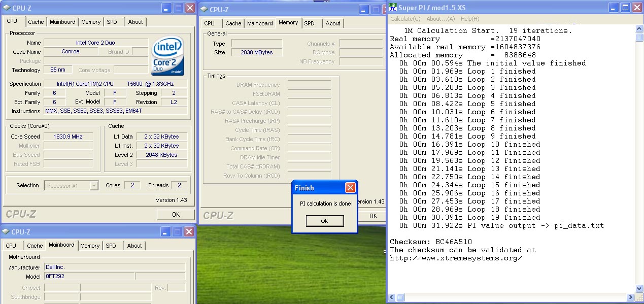644x304 pixels.
Task: Click Super PI vertical scrollbar up arrow
Action: (639, 29)
